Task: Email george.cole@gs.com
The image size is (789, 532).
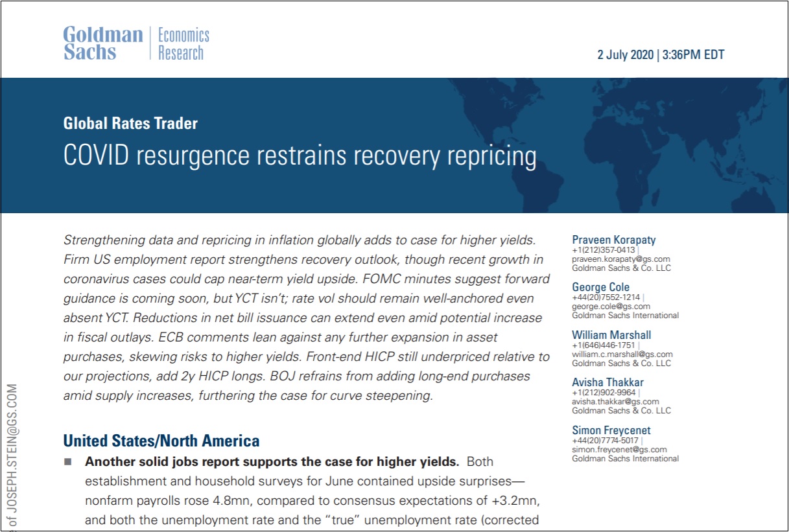Action: (611, 306)
